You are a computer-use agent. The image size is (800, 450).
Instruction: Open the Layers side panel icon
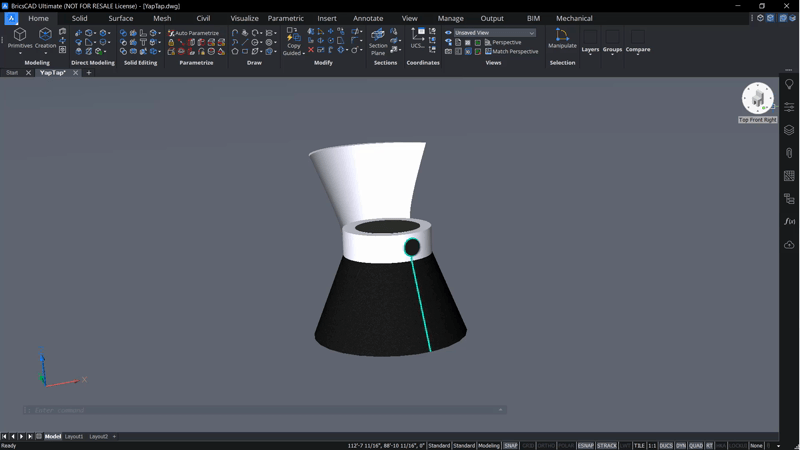tap(789, 130)
